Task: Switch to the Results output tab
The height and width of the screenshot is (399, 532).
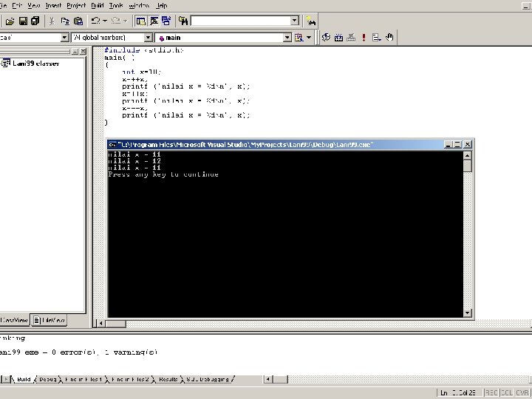Action: [x=168, y=379]
